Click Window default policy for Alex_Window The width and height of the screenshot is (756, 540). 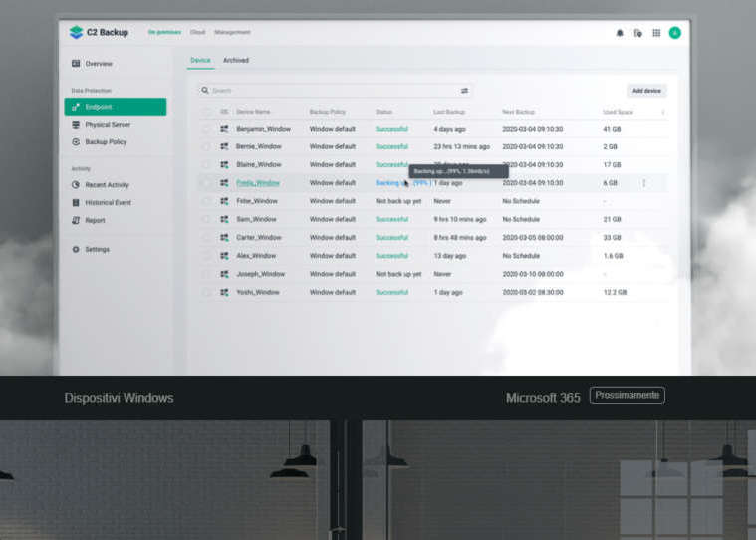333,256
